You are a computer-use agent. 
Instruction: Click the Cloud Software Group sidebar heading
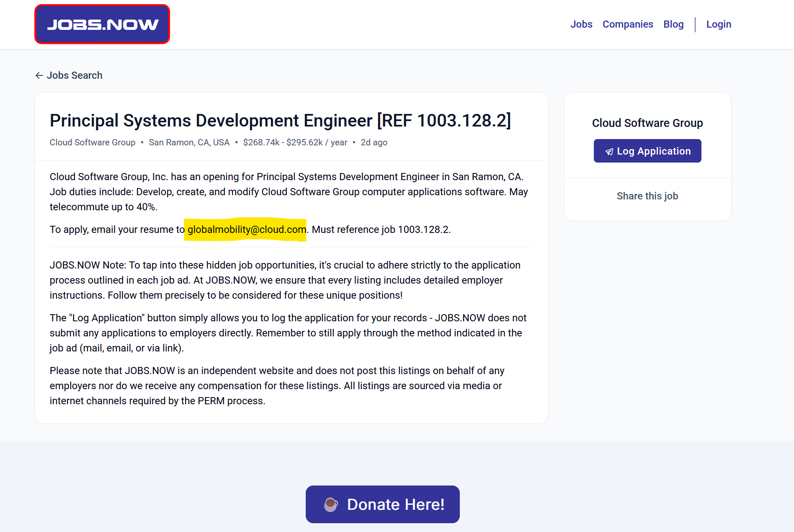[647, 123]
